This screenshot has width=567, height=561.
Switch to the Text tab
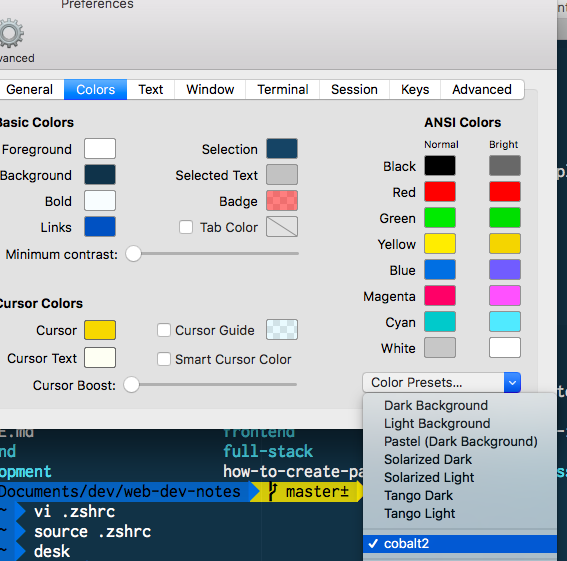(x=151, y=89)
